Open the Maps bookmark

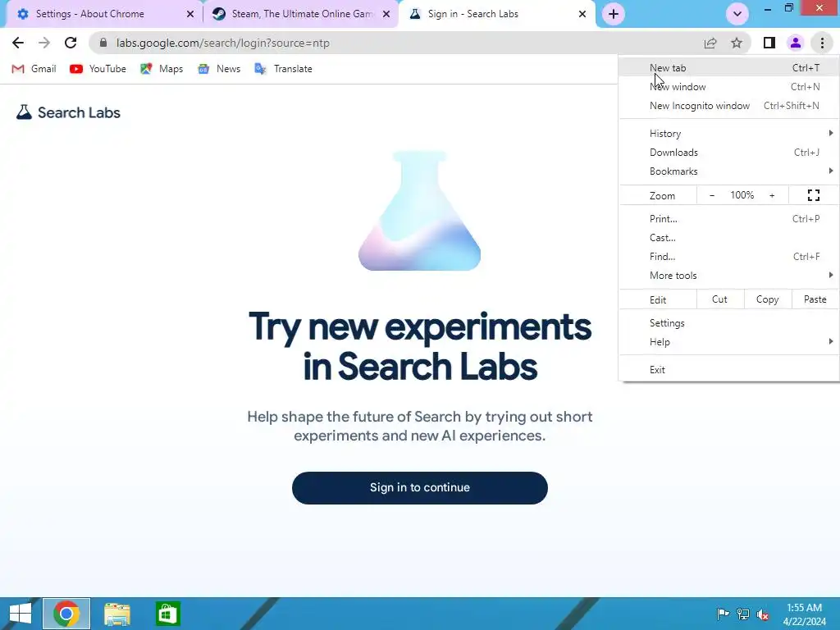click(162, 69)
